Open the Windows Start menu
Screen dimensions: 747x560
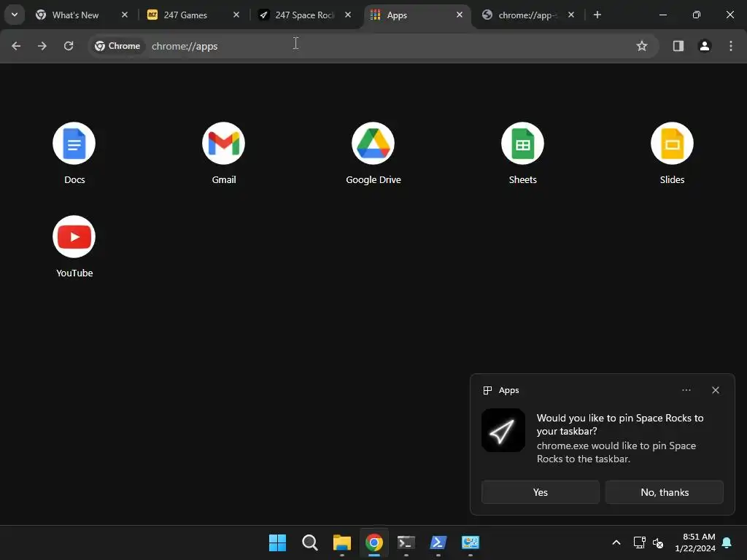pos(277,542)
